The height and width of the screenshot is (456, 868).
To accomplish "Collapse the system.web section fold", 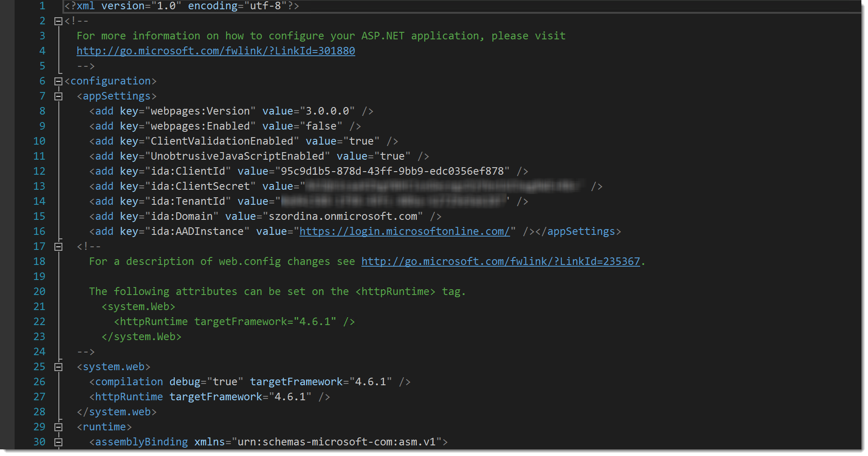I will click(58, 367).
